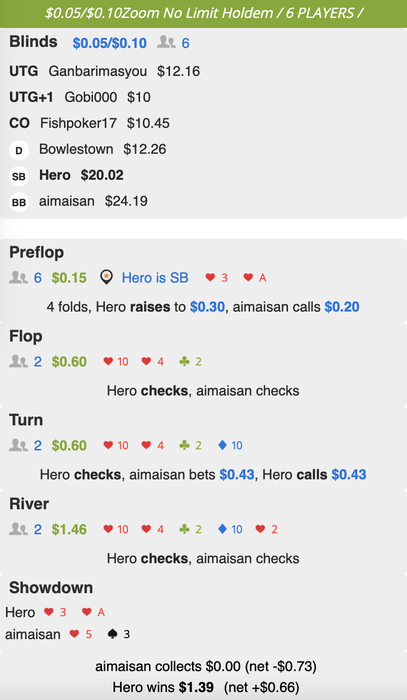Click the spade 3 card at showdown
Viewport: 407px width, 700px height.
[x=119, y=634]
